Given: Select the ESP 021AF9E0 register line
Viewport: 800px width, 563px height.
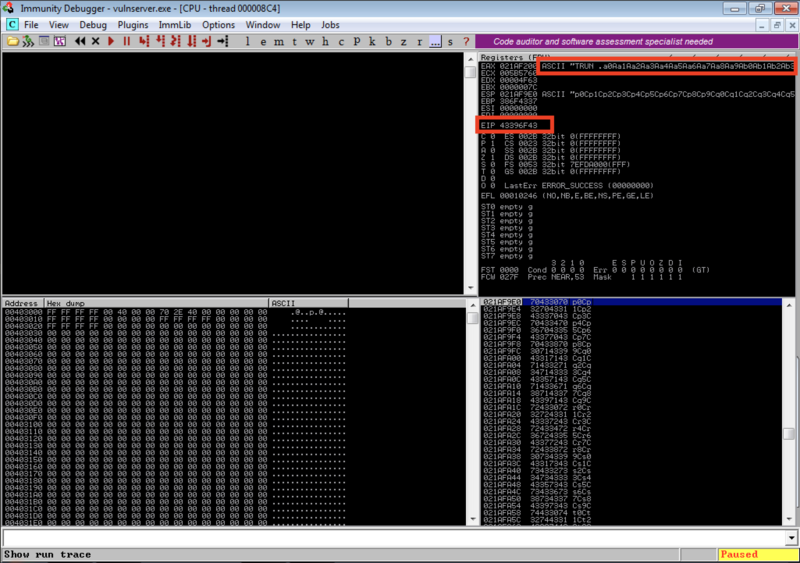Looking at the screenshot, I should (637, 94).
